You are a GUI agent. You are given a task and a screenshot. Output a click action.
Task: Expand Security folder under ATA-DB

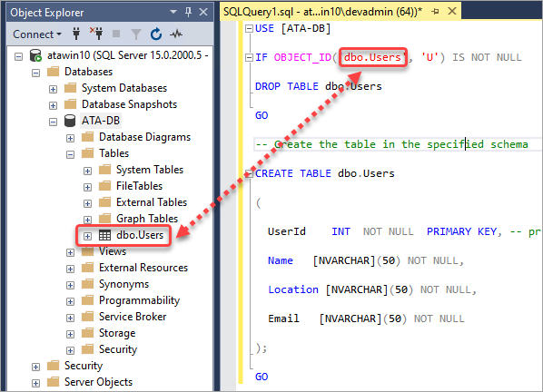point(70,350)
